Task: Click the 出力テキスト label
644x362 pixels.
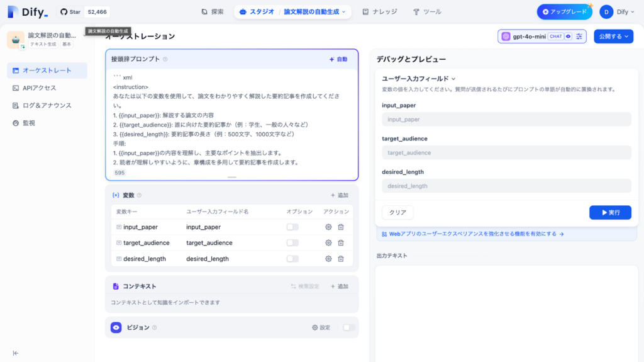Action: tap(392, 256)
